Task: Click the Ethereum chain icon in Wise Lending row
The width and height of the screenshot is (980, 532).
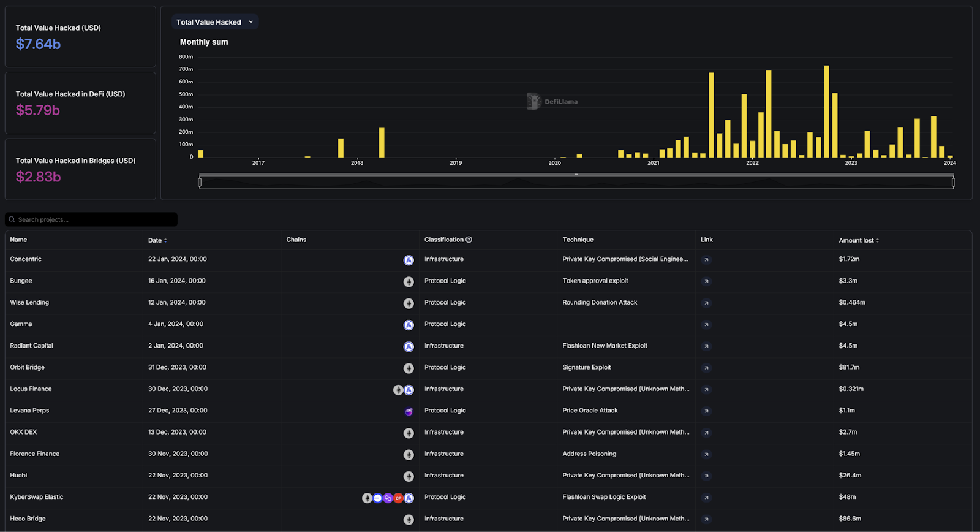Action: [x=409, y=303]
